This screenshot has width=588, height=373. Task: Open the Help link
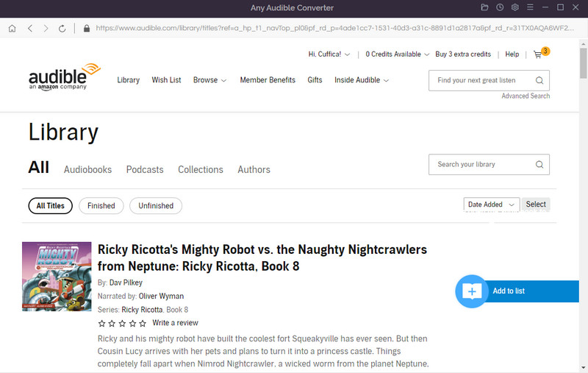[512, 54]
